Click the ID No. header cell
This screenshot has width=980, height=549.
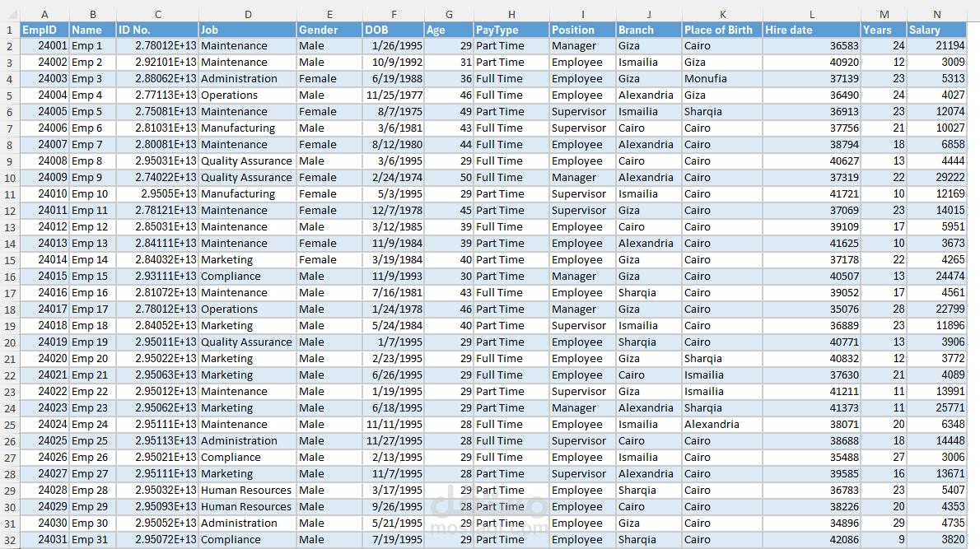(157, 30)
